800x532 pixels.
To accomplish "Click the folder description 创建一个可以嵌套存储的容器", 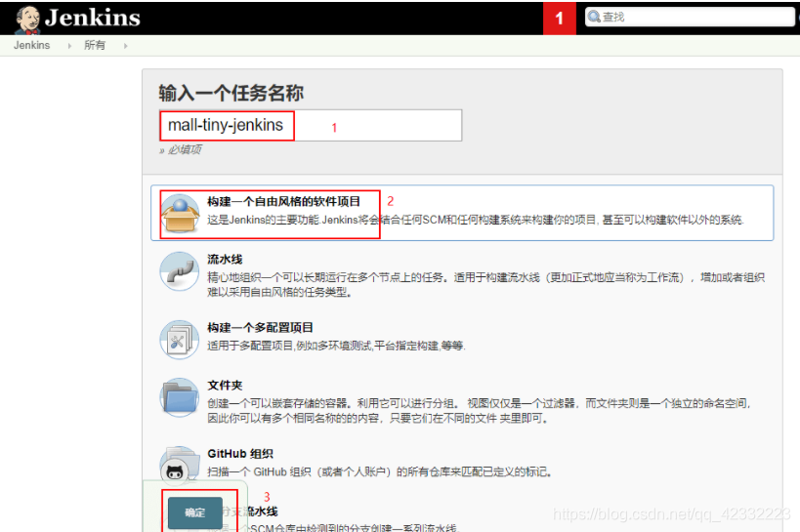I will point(479,411).
